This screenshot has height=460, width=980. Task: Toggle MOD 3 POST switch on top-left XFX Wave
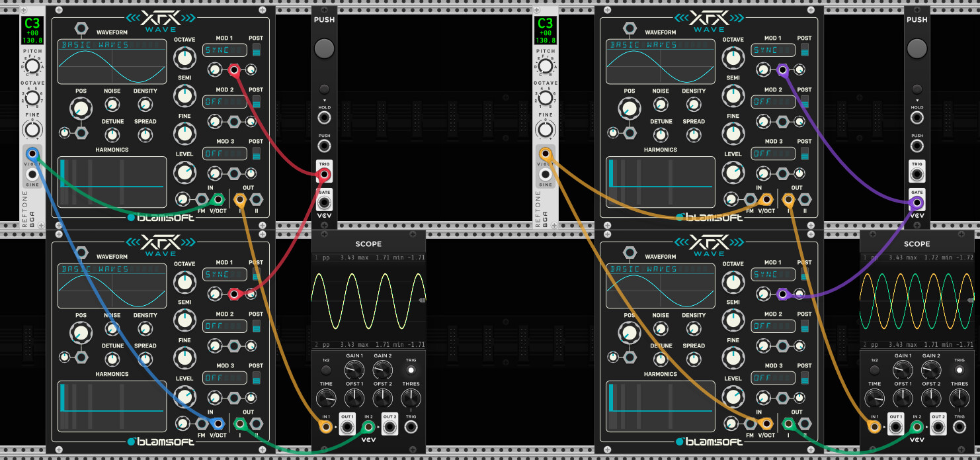(x=256, y=153)
